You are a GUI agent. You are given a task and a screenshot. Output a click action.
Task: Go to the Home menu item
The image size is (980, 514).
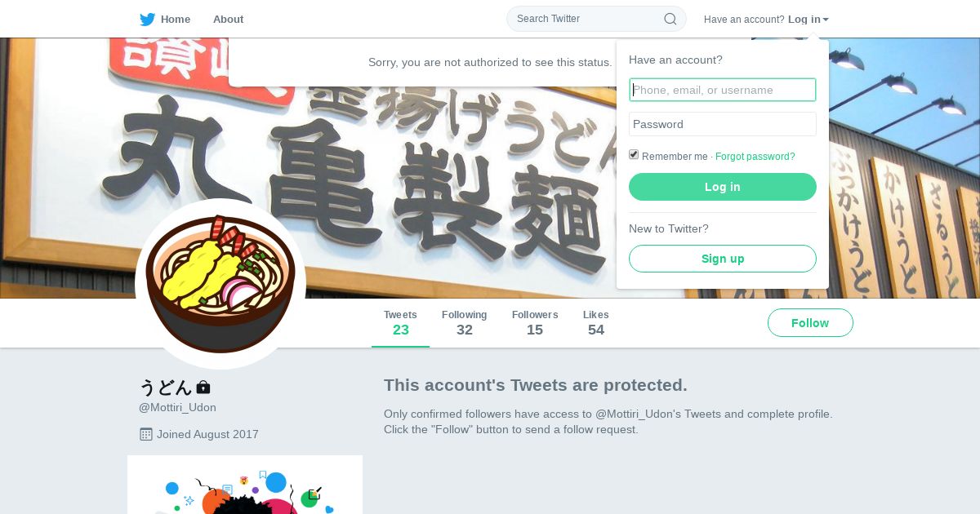coord(176,19)
